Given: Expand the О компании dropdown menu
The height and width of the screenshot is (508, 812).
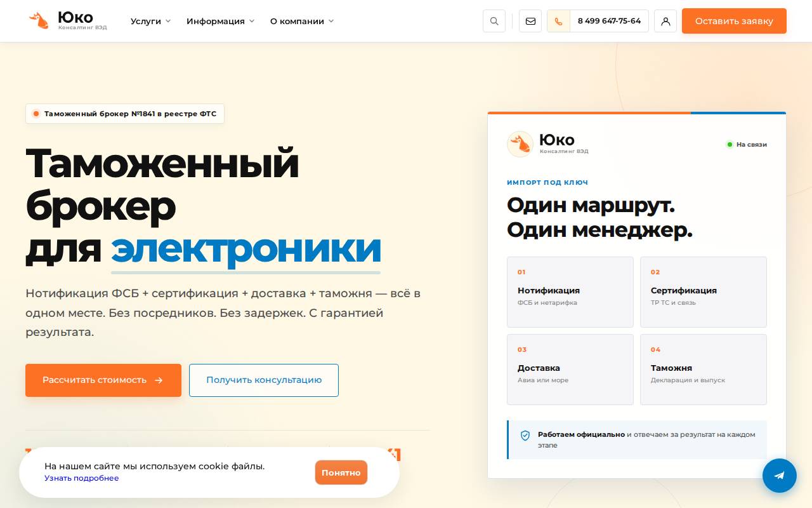Looking at the screenshot, I should click(x=302, y=21).
